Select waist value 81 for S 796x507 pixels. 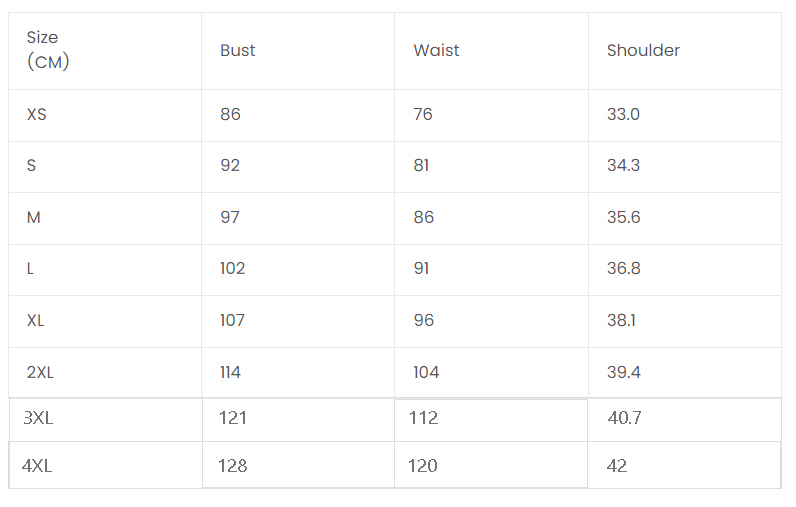(421, 166)
